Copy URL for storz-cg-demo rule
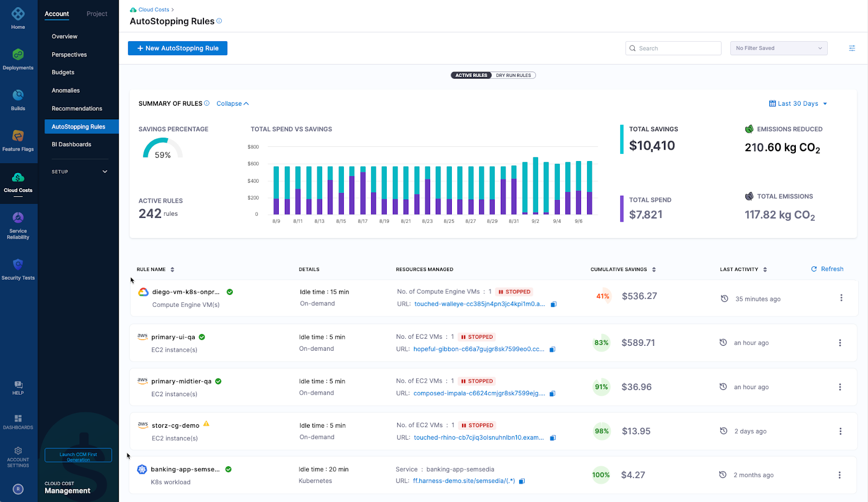 [553, 437]
